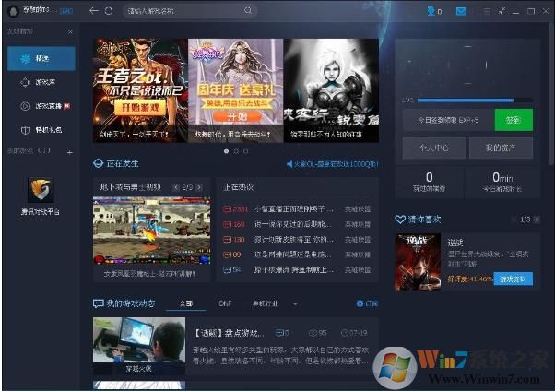Screen dimensions: 555x392
Task: Open the blue mail messages icon
Action: pos(461,11)
